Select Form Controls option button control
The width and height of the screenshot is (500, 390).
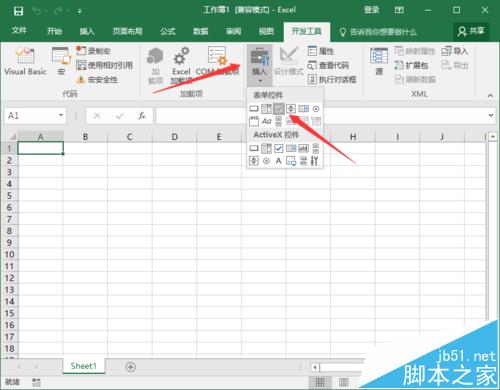coord(316,109)
